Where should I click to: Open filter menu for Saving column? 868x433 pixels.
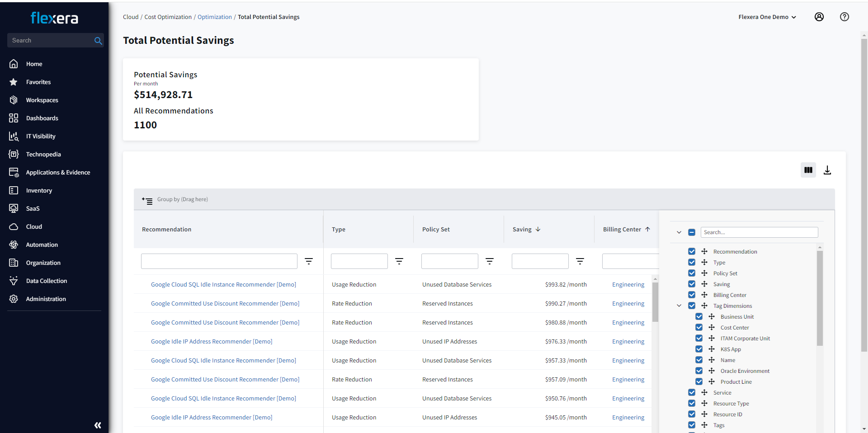click(x=580, y=261)
